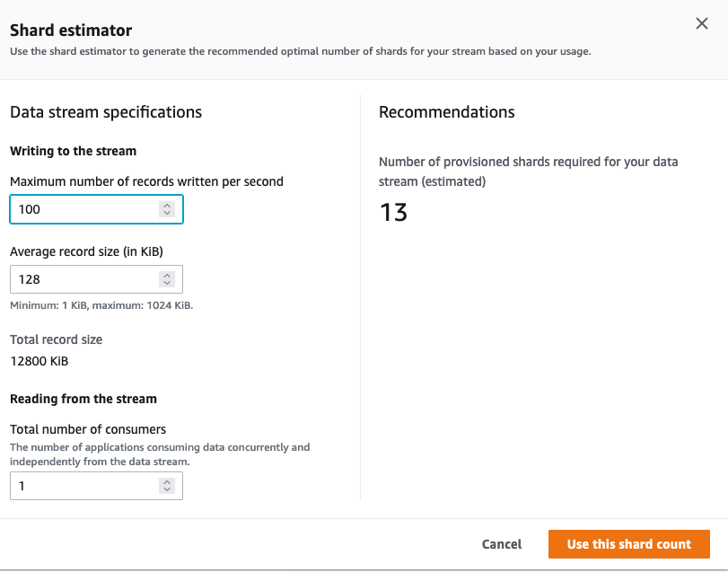Click the estimated shard count value 13

pos(393,213)
